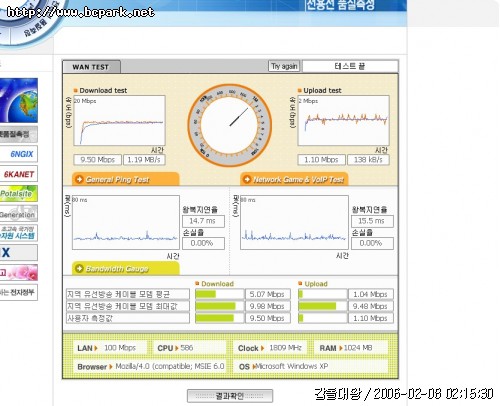Click the globe image banner in sidebar
This screenshot has height=406, width=500.
pos(19,100)
